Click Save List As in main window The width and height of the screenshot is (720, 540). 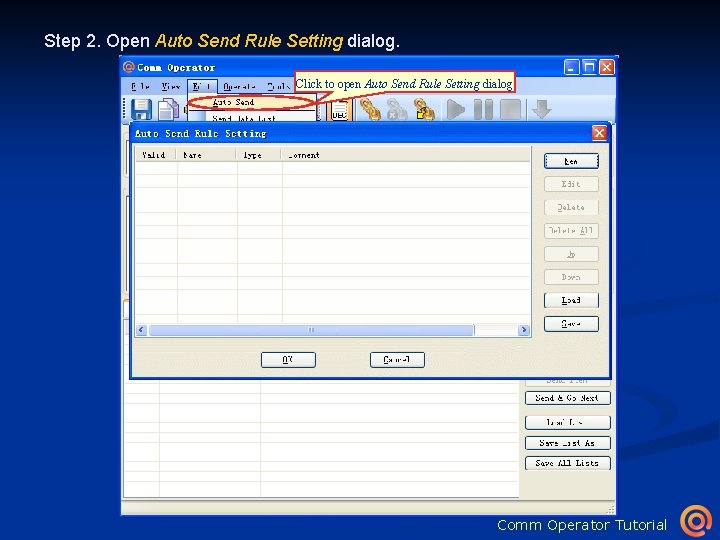568,443
